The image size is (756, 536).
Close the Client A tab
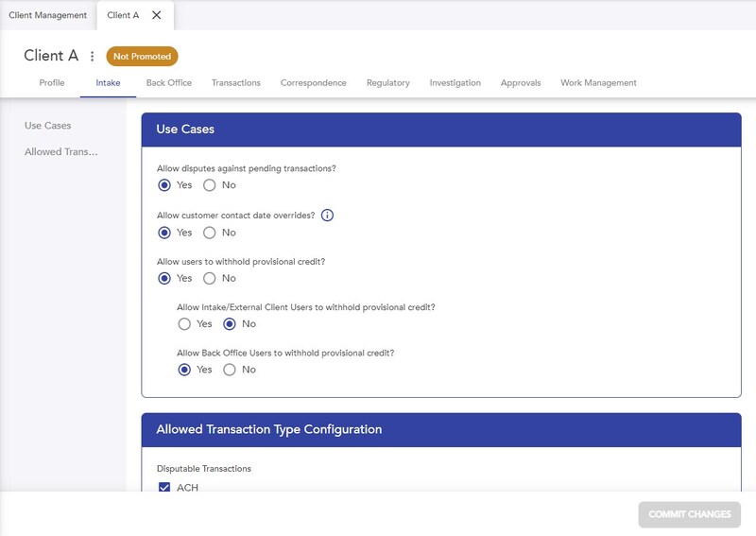click(x=156, y=15)
